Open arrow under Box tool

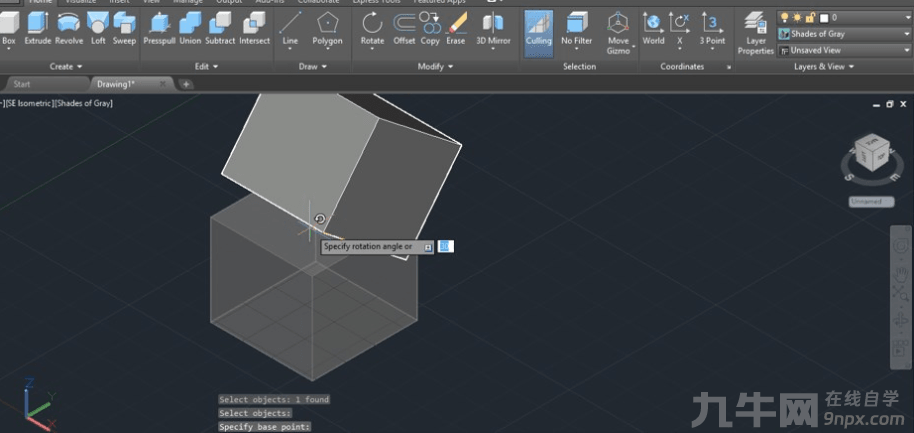[x=9, y=50]
